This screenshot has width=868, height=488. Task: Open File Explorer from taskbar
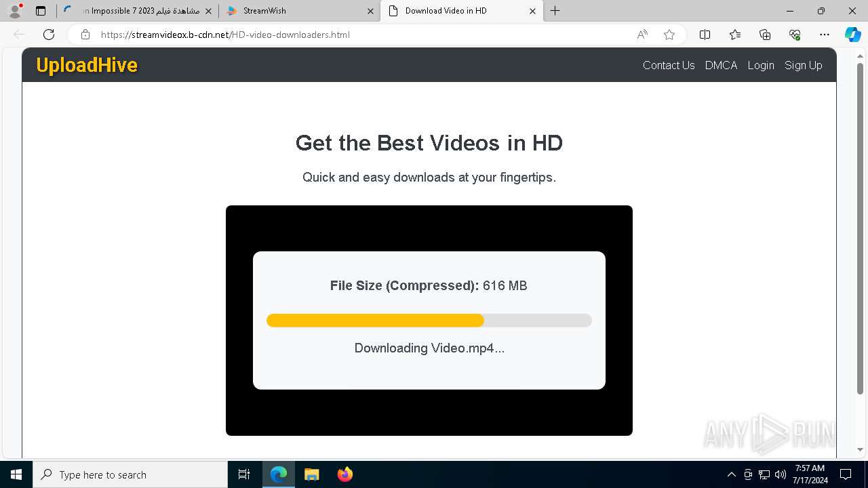click(311, 474)
